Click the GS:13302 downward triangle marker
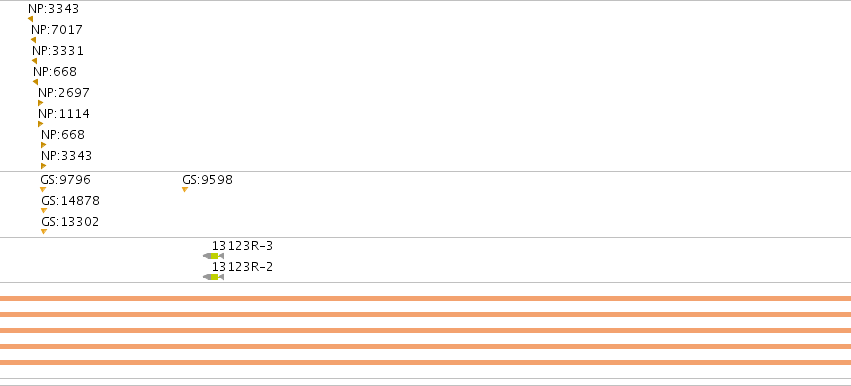 [44, 232]
